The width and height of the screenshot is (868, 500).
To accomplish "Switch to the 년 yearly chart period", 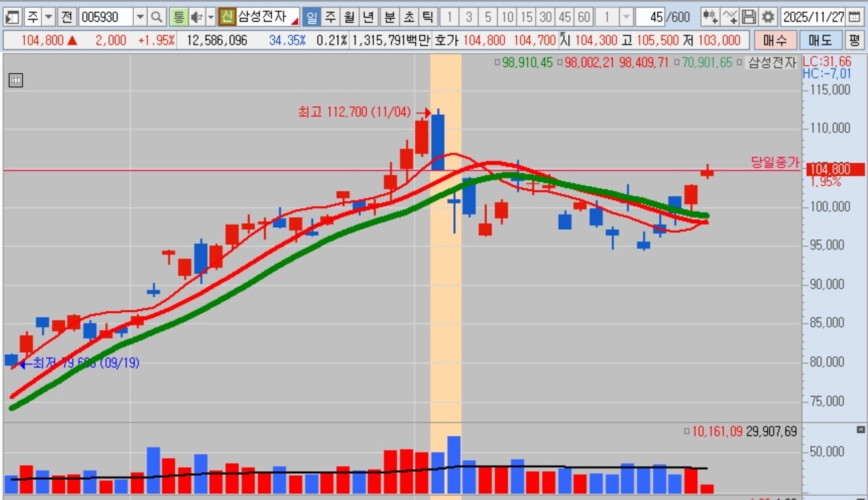I will [x=368, y=17].
